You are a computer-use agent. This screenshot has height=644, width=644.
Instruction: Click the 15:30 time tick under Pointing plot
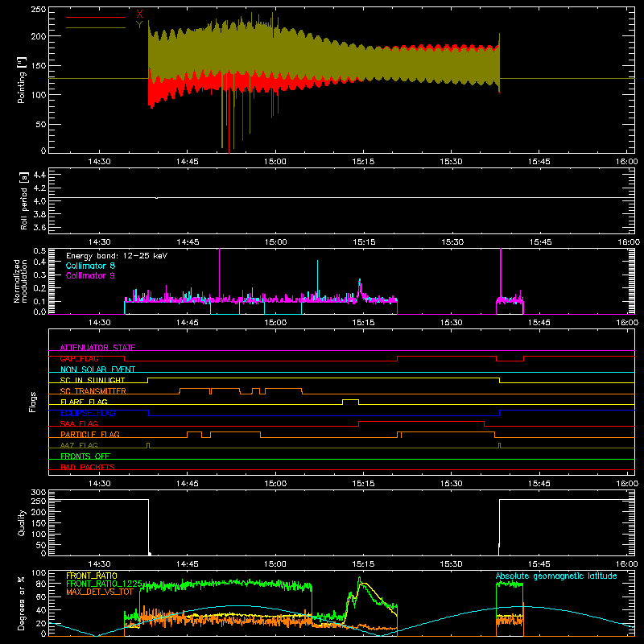451,162
